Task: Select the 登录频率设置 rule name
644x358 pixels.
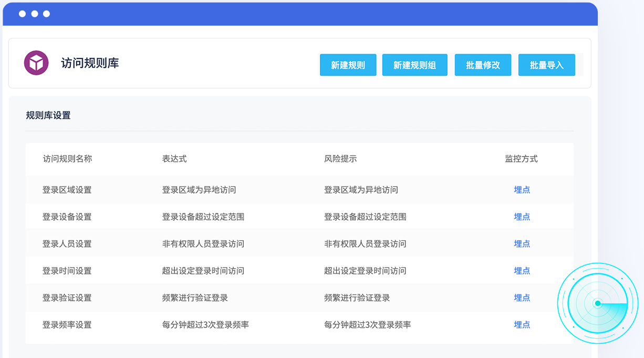Action: click(67, 325)
